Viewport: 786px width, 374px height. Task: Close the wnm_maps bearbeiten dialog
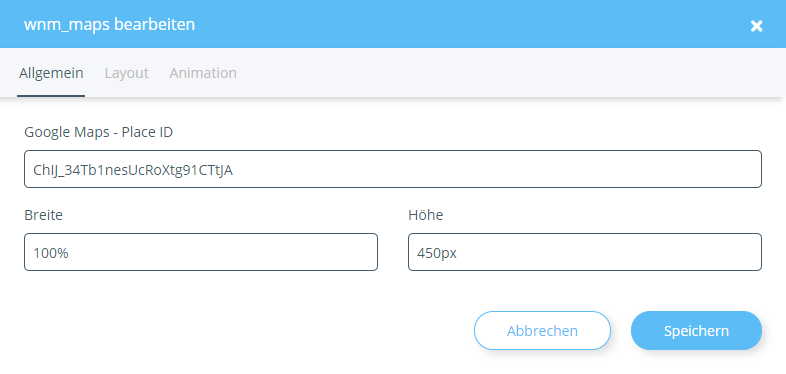click(756, 26)
